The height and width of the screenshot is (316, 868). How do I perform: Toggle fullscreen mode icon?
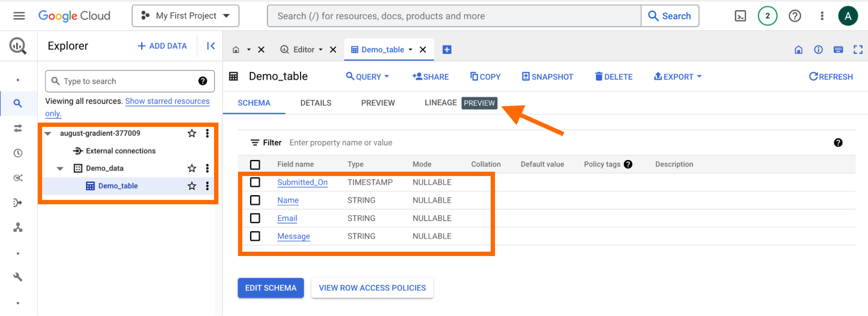click(858, 50)
